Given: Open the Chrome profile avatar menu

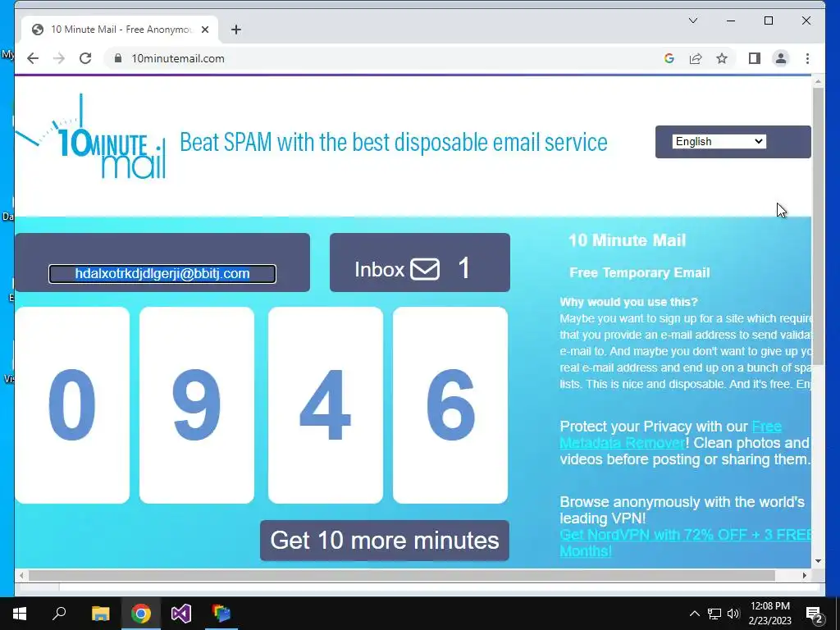Looking at the screenshot, I should (781, 58).
